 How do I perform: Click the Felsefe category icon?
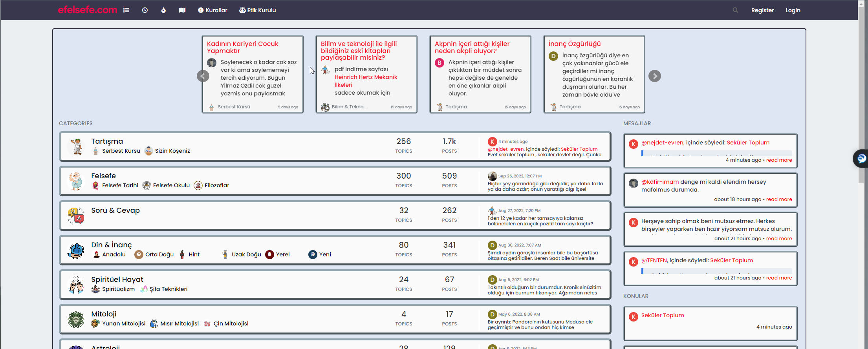pyautogui.click(x=76, y=181)
